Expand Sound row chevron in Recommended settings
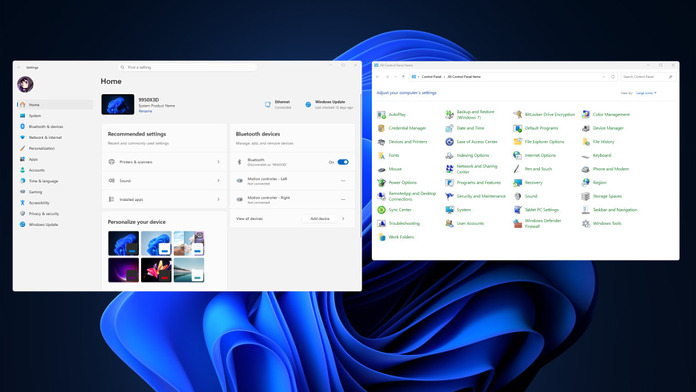The image size is (696, 392). [218, 181]
